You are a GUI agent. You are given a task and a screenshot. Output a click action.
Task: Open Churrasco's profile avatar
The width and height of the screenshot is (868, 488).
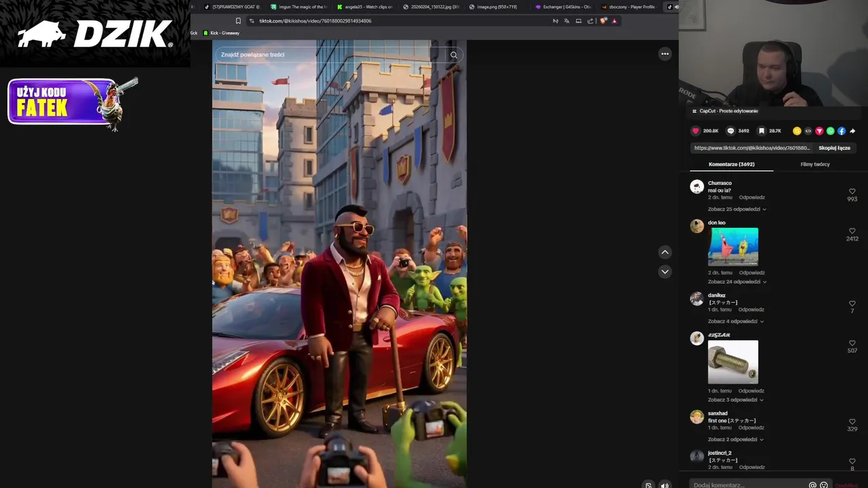[697, 187]
